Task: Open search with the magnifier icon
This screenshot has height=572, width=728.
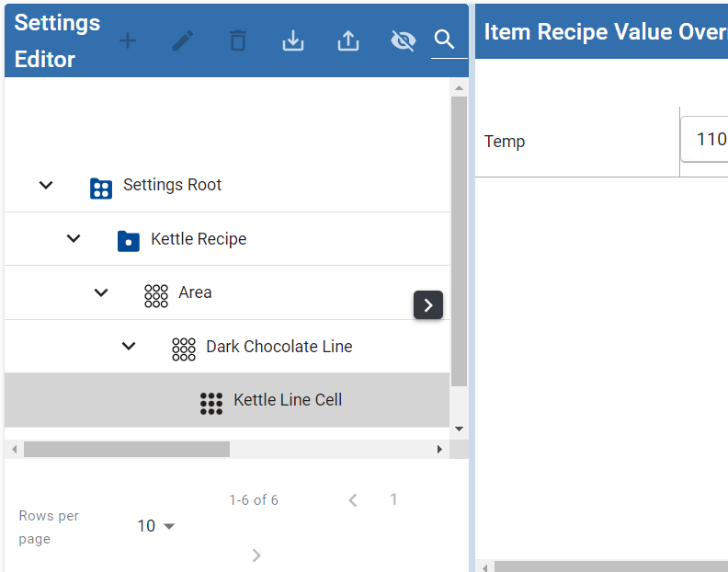Action: click(x=445, y=40)
